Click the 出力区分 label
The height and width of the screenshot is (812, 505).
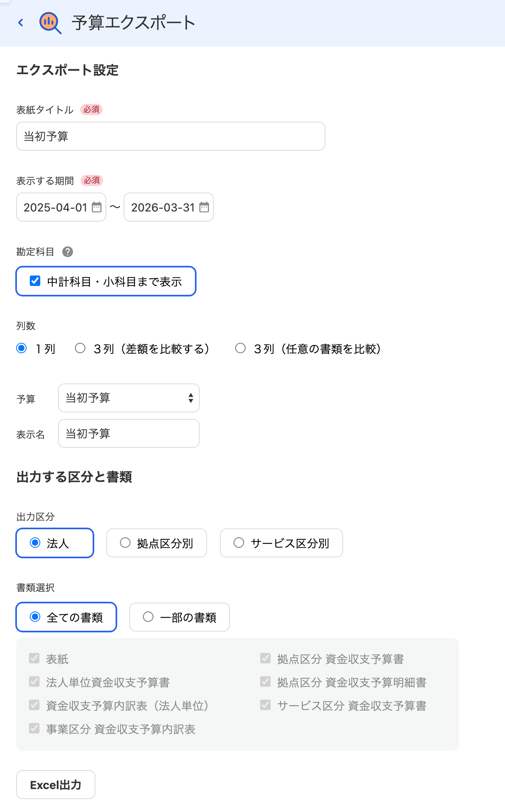(35, 517)
